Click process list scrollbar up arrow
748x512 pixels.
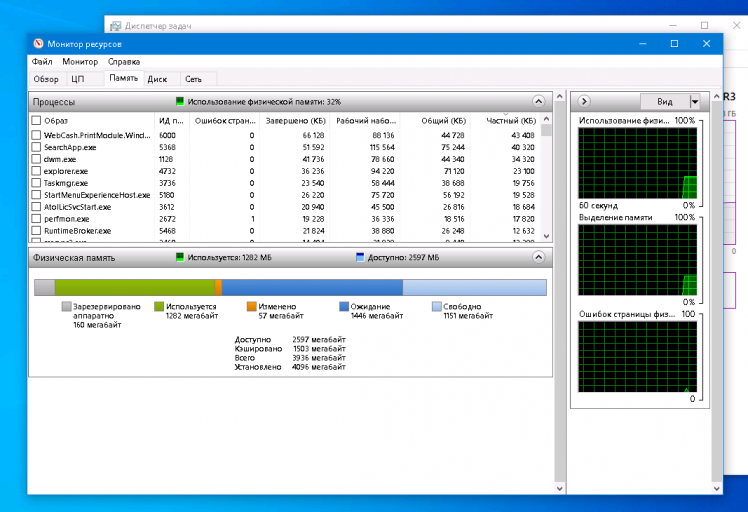click(x=547, y=118)
